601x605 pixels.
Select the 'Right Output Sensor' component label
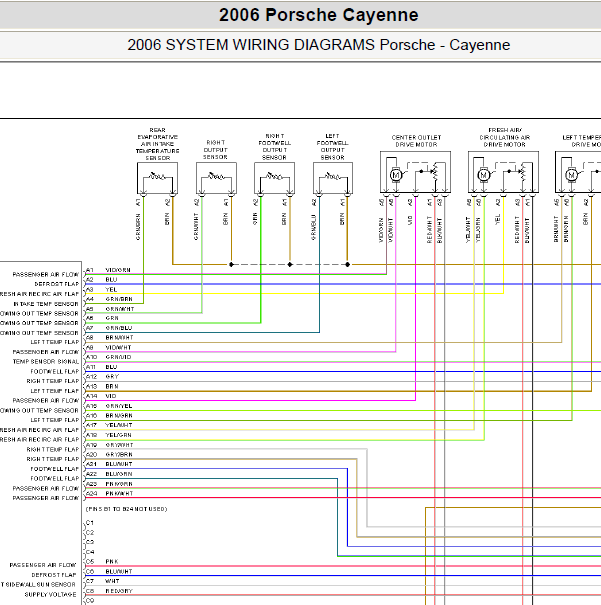click(215, 150)
